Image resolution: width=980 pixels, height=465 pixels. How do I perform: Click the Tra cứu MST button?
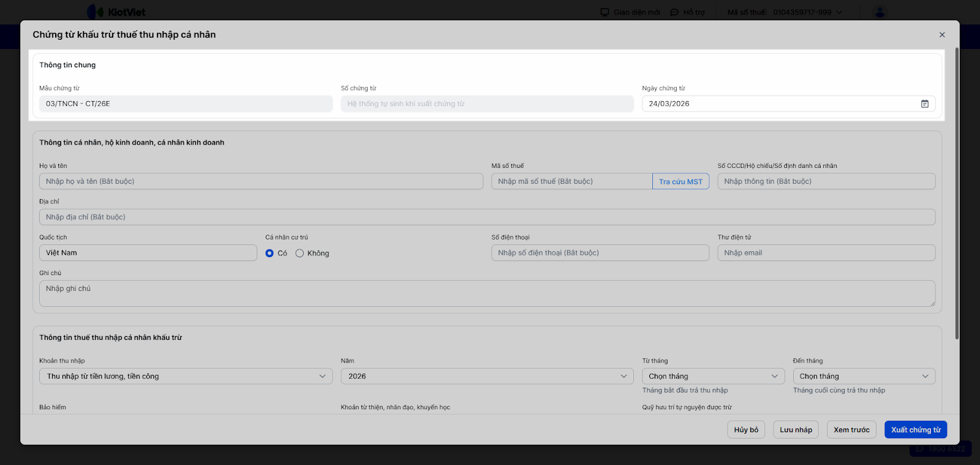(680, 181)
